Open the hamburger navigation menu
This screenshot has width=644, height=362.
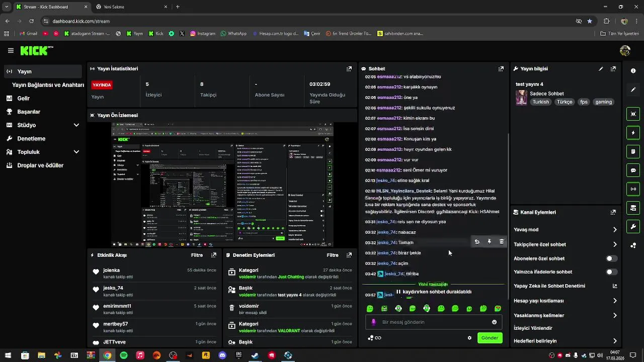point(11,51)
